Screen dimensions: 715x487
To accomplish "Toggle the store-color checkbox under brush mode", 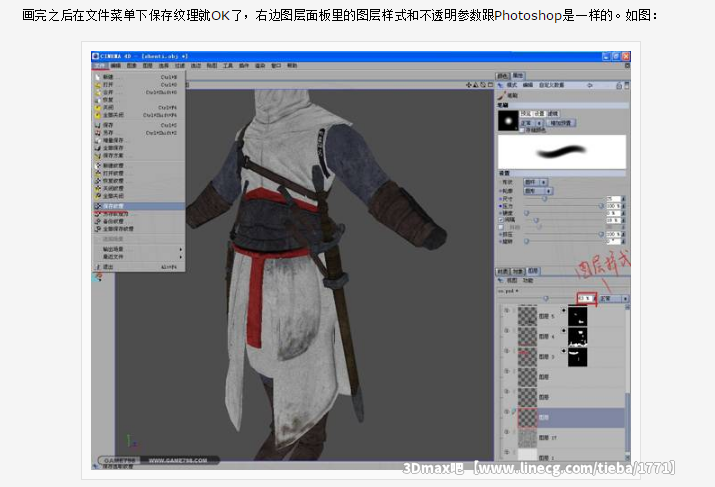I will pyautogui.click(x=523, y=130).
